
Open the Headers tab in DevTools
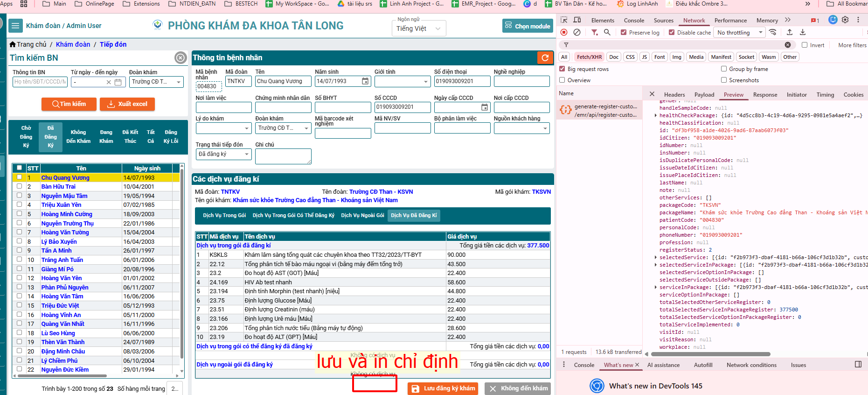[674, 94]
